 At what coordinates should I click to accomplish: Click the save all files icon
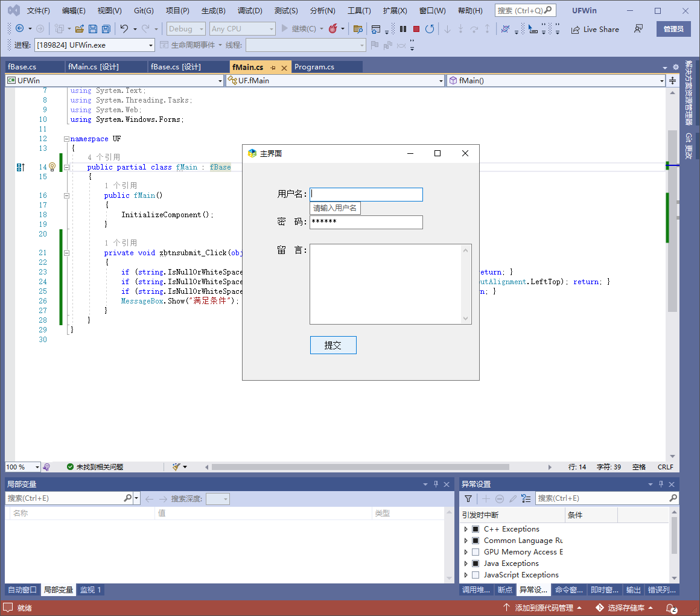click(106, 29)
